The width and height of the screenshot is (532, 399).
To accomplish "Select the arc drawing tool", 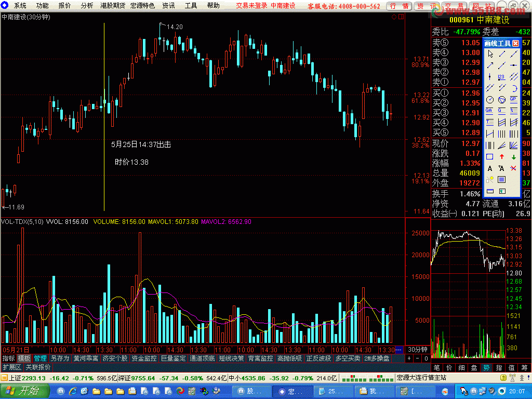I will click(x=514, y=88).
